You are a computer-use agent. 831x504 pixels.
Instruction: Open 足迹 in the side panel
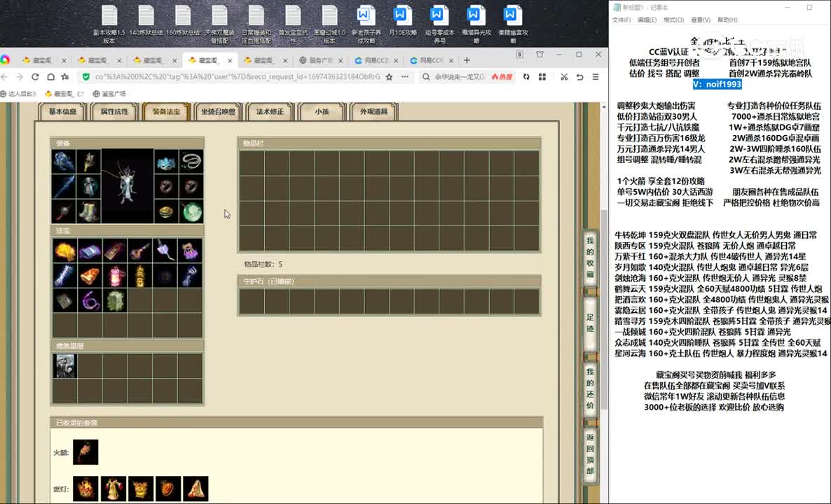[590, 323]
